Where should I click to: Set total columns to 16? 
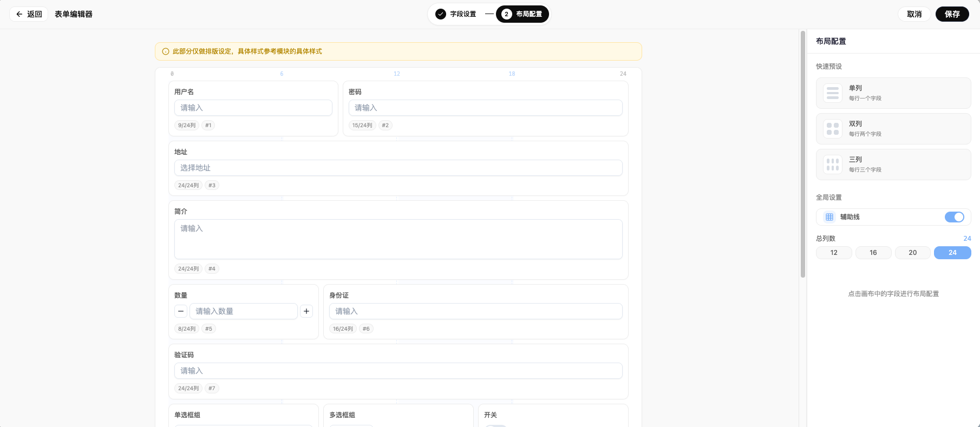click(873, 253)
